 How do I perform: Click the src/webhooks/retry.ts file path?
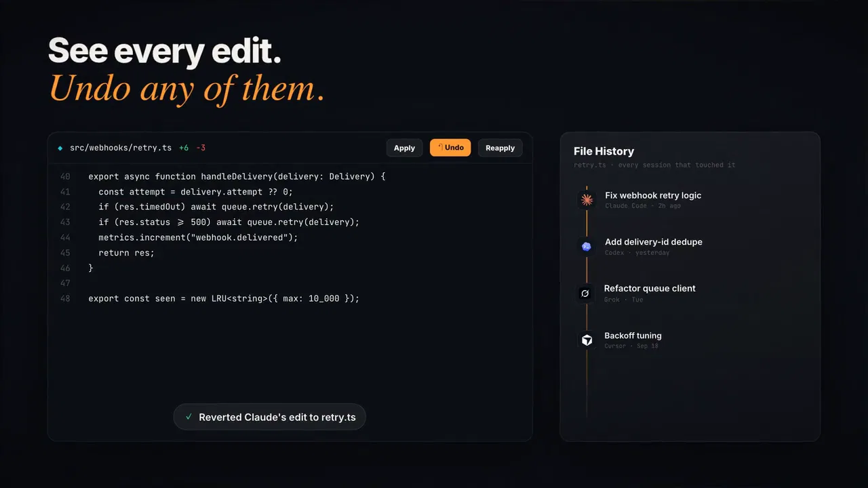pyautogui.click(x=121, y=148)
